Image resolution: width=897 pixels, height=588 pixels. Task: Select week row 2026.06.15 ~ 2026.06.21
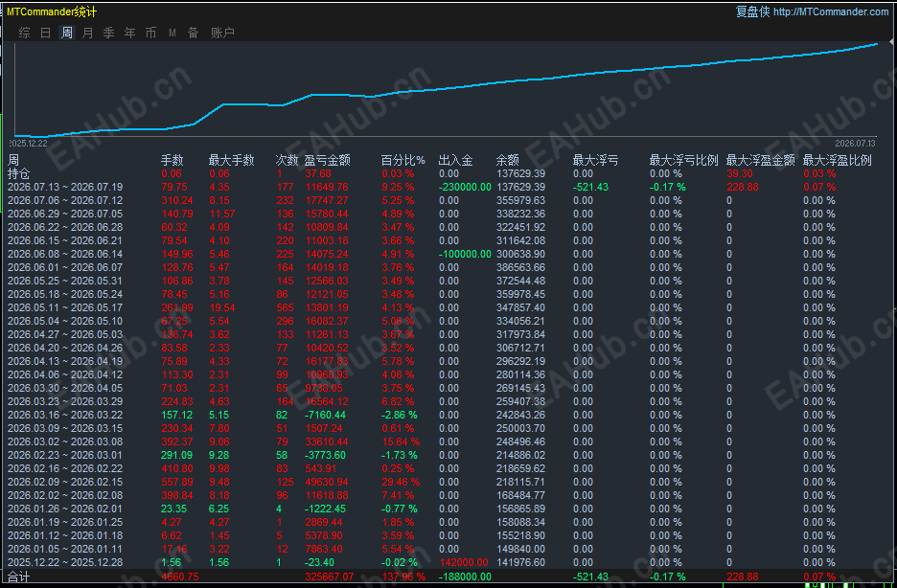[x=65, y=240]
